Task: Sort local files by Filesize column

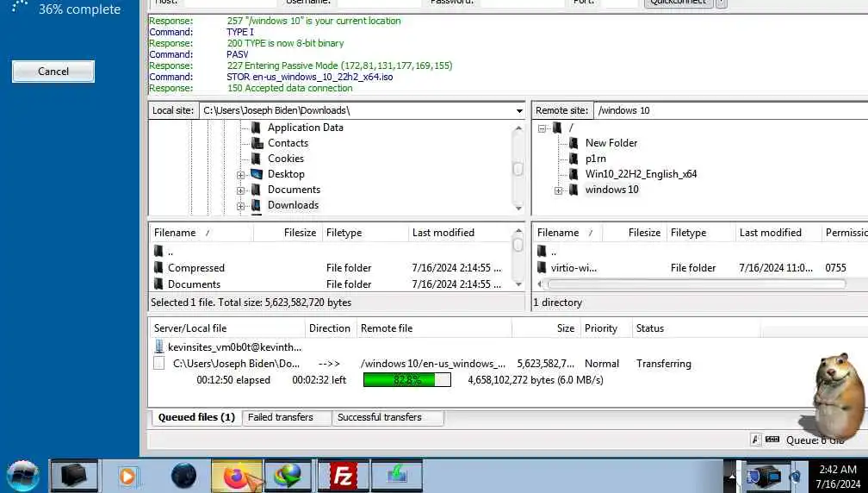Action: pos(288,233)
